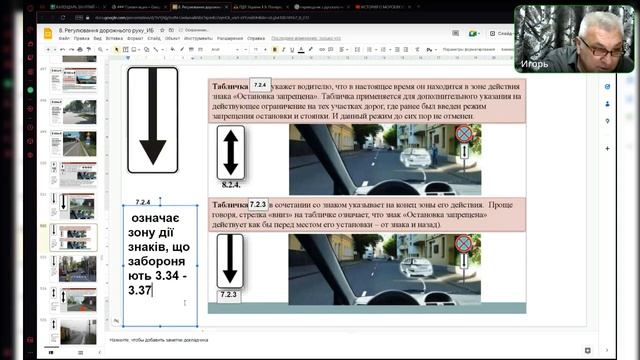This screenshot has width=640, height=360.
Task: Open the zoom level dropdown
Action: click(x=107, y=49)
